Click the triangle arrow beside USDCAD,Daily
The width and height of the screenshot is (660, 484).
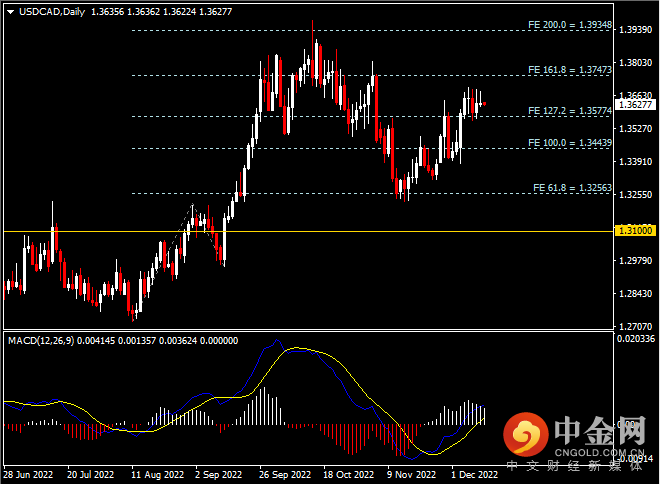pyautogui.click(x=9, y=10)
